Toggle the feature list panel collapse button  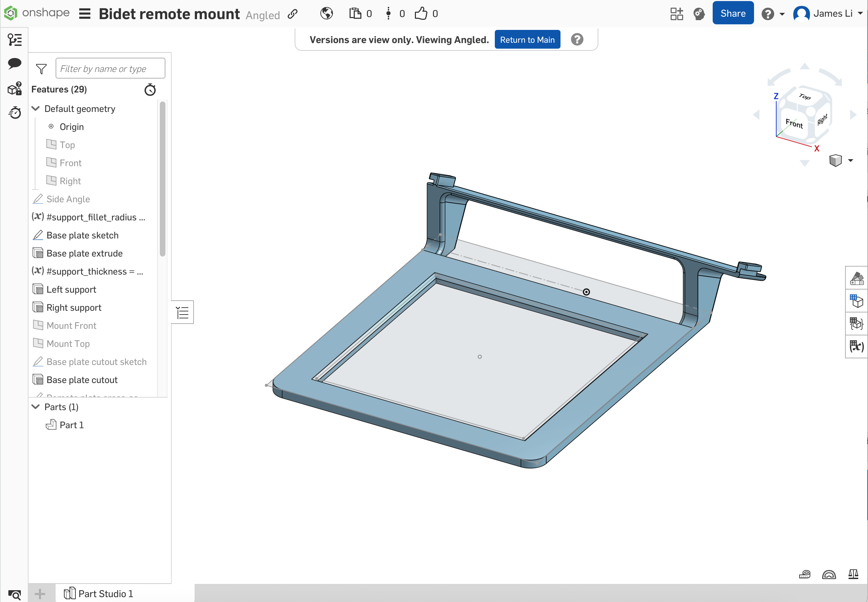coord(182,312)
